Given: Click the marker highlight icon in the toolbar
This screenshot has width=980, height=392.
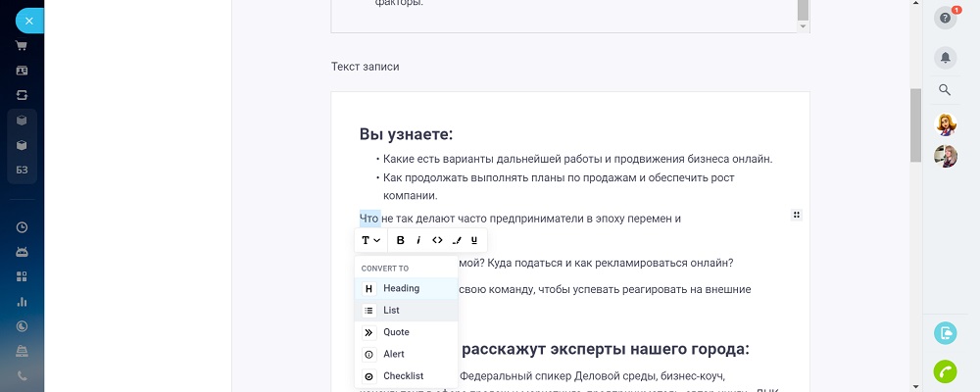Looking at the screenshot, I should pos(456,240).
